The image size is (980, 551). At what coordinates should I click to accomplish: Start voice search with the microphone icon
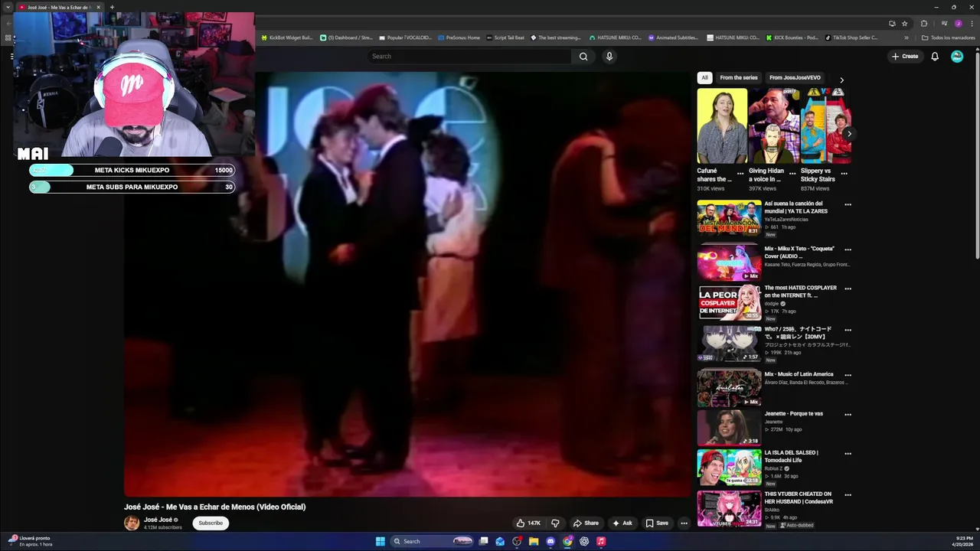pyautogui.click(x=609, y=56)
